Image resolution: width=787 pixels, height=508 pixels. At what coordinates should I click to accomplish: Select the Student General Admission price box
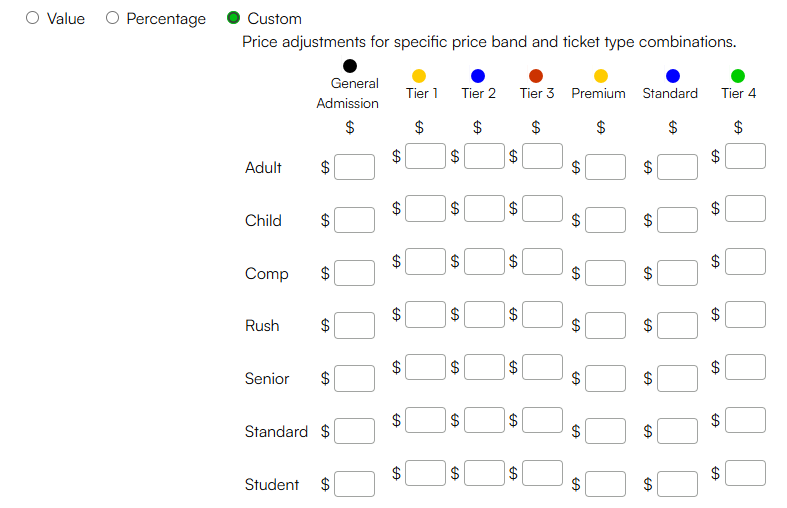354,484
